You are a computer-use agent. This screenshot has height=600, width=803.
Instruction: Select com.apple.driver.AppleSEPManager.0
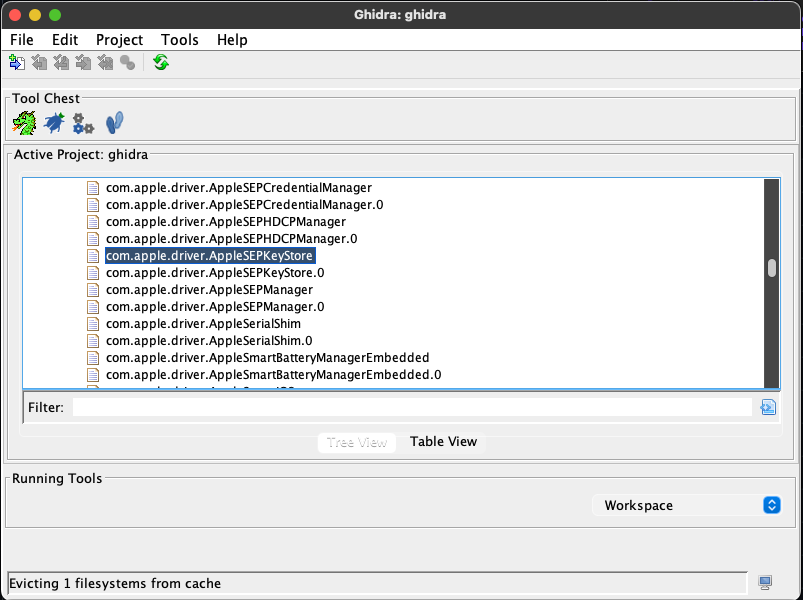coord(215,307)
